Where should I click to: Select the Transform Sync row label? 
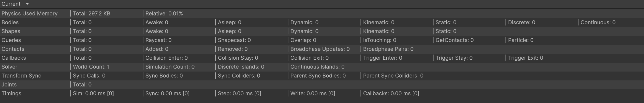coord(21,76)
